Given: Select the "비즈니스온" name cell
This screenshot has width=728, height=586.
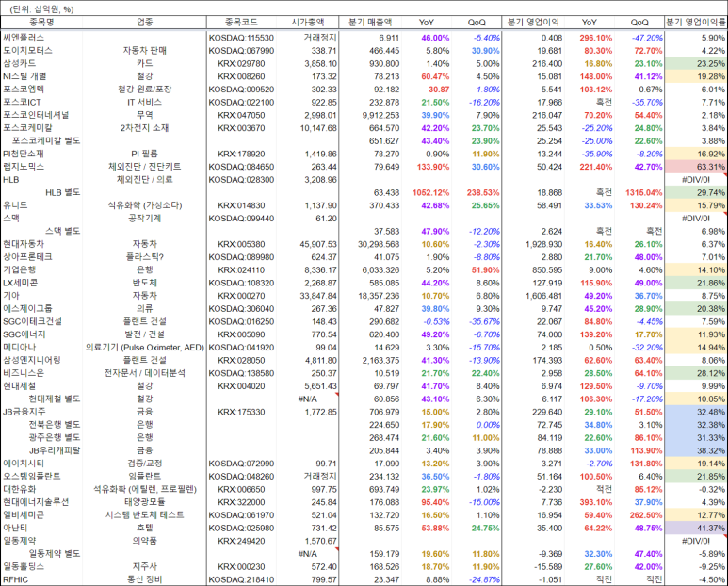Looking at the screenshot, I should (24, 373).
